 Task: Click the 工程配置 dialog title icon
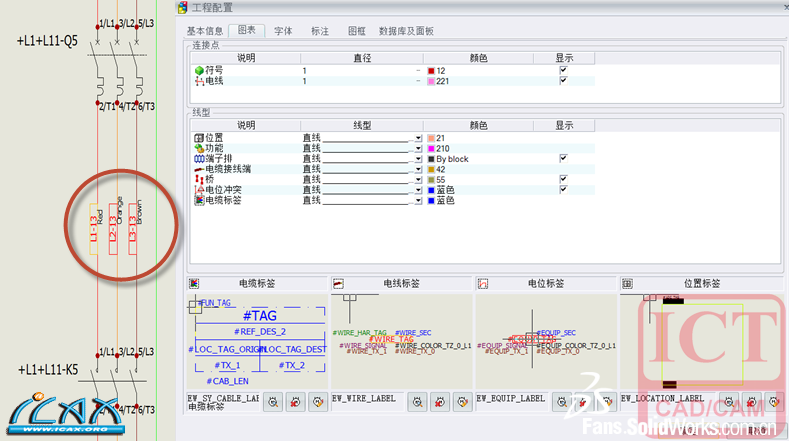tap(182, 8)
